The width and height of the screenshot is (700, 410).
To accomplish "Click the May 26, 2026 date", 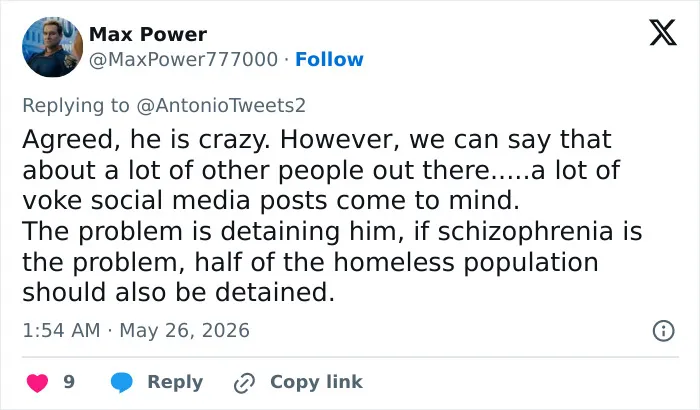I will (x=184, y=331).
